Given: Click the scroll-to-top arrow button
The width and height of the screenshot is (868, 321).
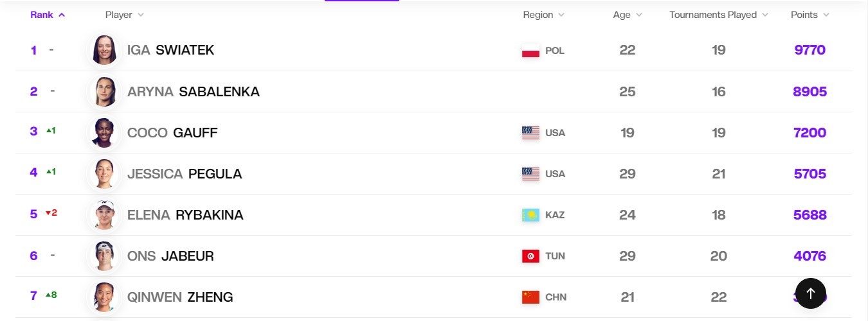Looking at the screenshot, I should (810, 293).
